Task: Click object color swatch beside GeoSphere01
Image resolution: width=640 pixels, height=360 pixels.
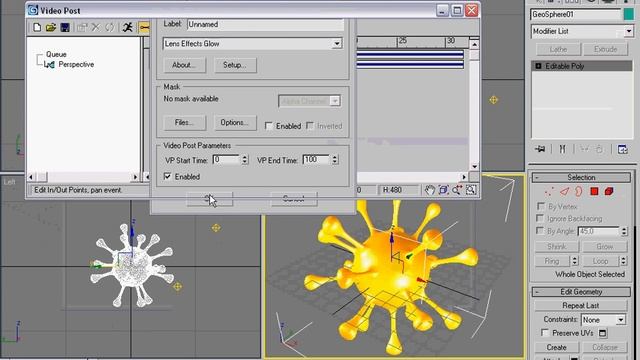Action: coord(629,14)
